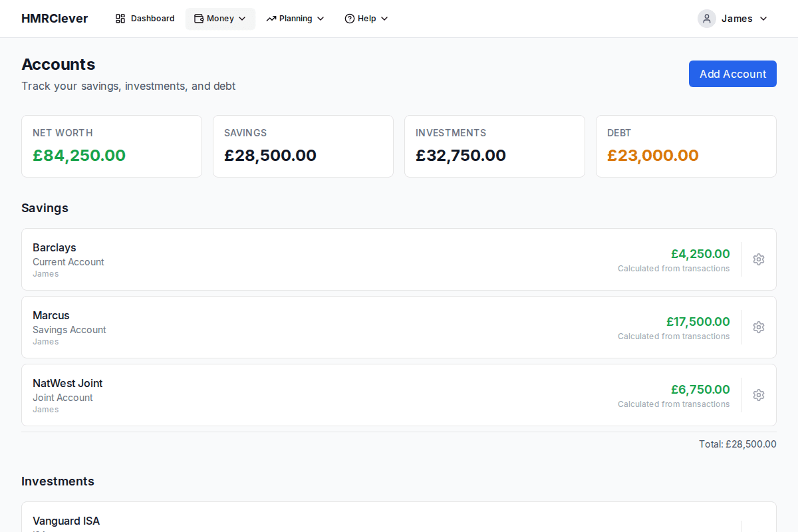This screenshot has height=532, width=798.
Task: Click the Net Worth summary card
Action: click(111, 146)
